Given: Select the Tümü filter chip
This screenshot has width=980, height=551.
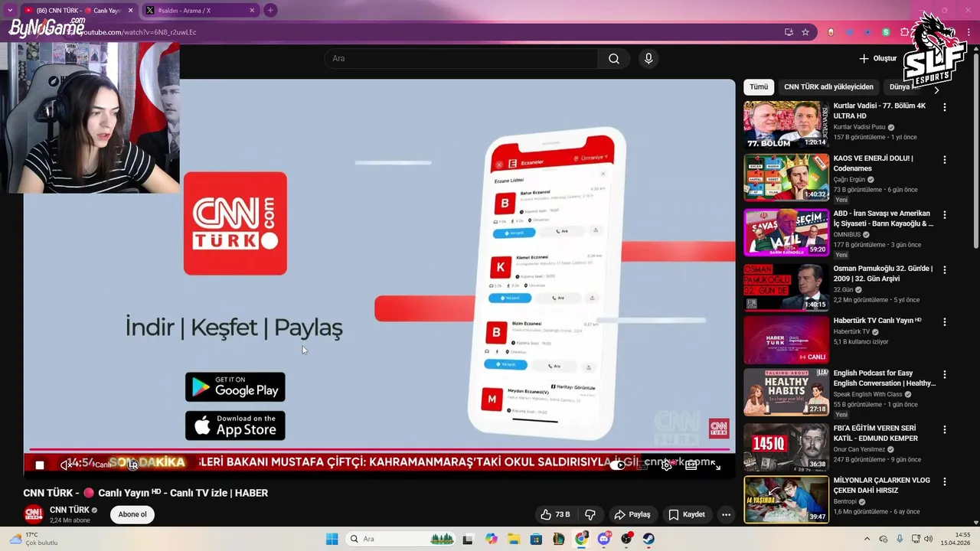Looking at the screenshot, I should [759, 86].
